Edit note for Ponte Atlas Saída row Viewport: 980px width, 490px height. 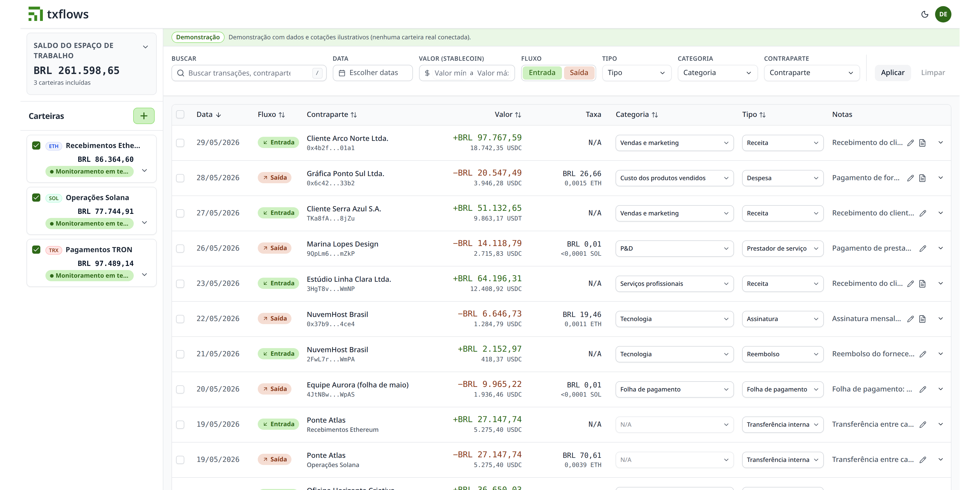point(923,460)
